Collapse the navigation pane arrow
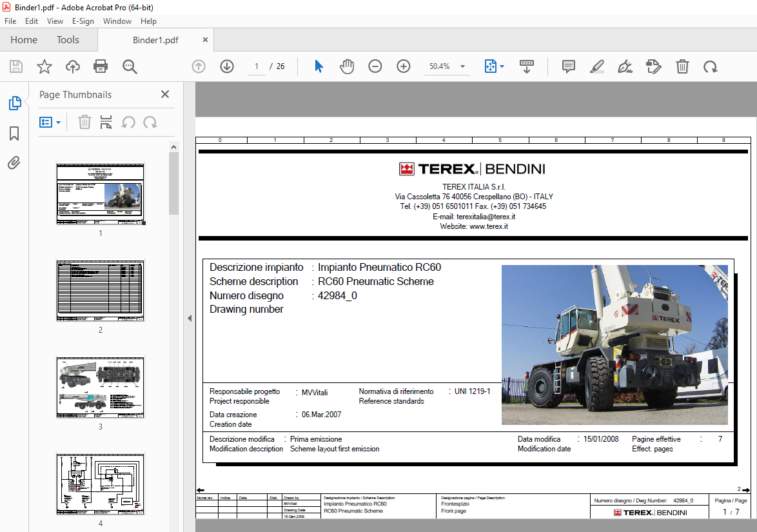The height and width of the screenshot is (532, 757). [x=190, y=318]
